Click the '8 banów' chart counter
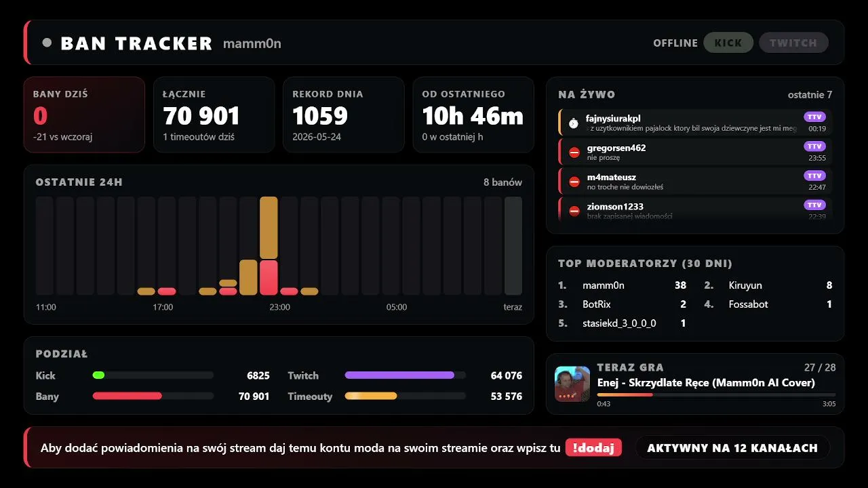 click(502, 182)
